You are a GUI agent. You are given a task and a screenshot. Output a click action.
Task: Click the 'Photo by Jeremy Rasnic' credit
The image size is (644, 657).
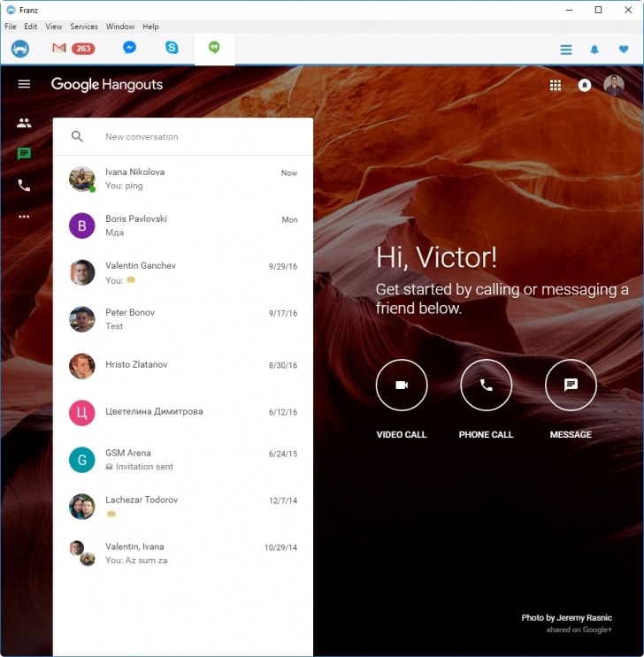coord(566,617)
